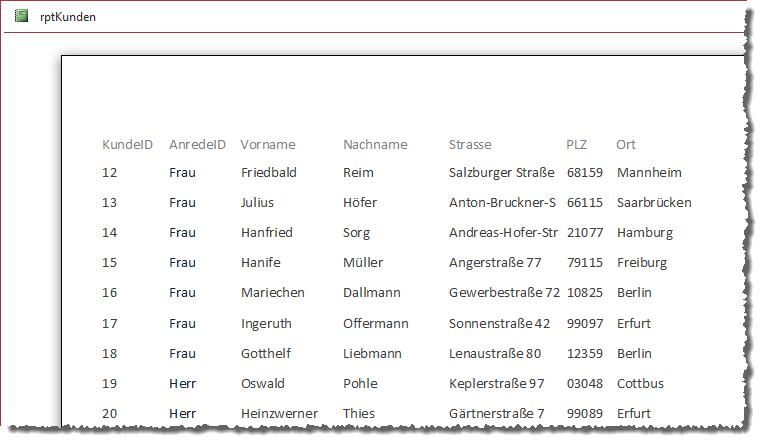Click the surname Sorg
Viewport: 764px width, 445px height.
click(x=357, y=233)
